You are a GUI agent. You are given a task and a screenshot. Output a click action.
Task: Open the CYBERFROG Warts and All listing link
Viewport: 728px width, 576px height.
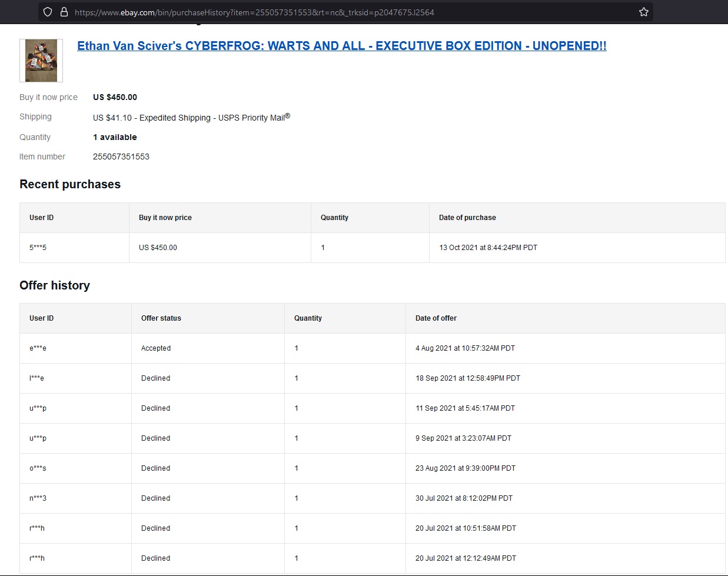(342, 46)
